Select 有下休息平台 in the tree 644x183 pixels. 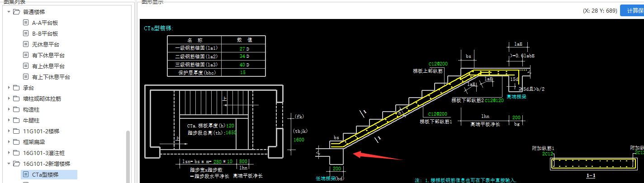pos(48,55)
